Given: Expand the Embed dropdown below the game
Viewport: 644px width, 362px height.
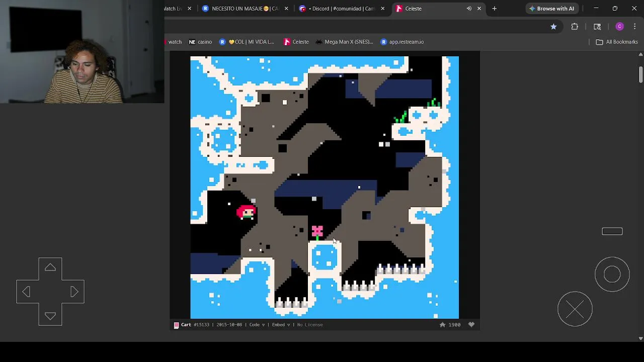Looking at the screenshot, I should coord(281,325).
